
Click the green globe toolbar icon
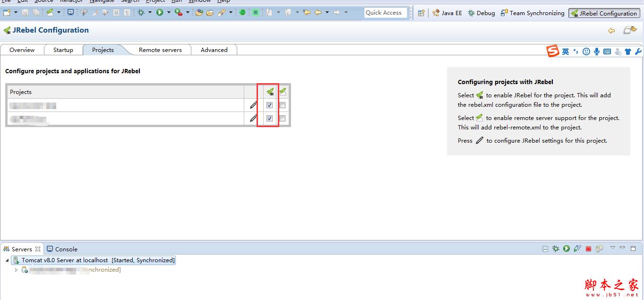(x=242, y=13)
